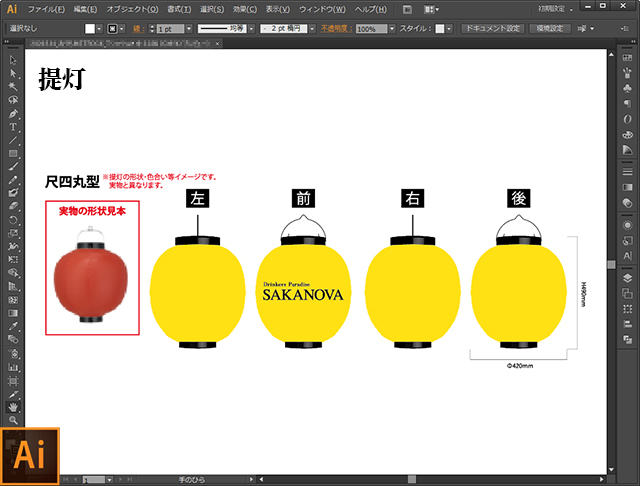The width and height of the screenshot is (640, 486).
Task: Open the workspace switcher dropdown
Action: click(x=555, y=9)
